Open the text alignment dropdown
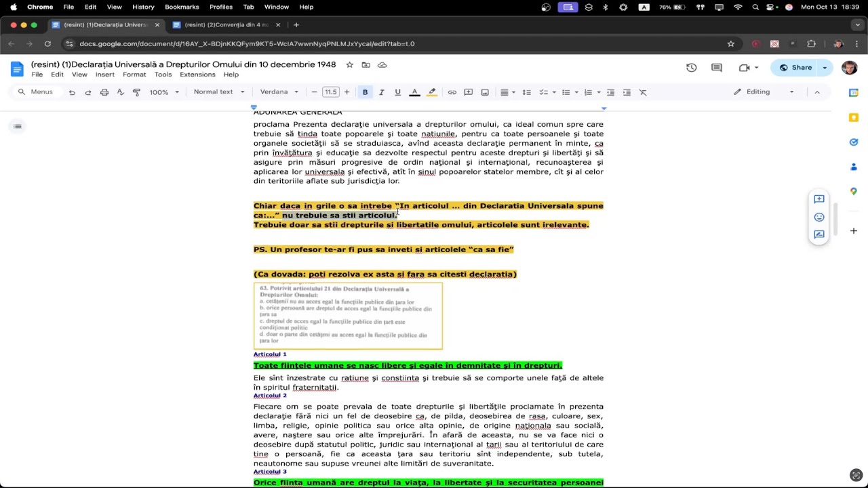 pyautogui.click(x=507, y=92)
